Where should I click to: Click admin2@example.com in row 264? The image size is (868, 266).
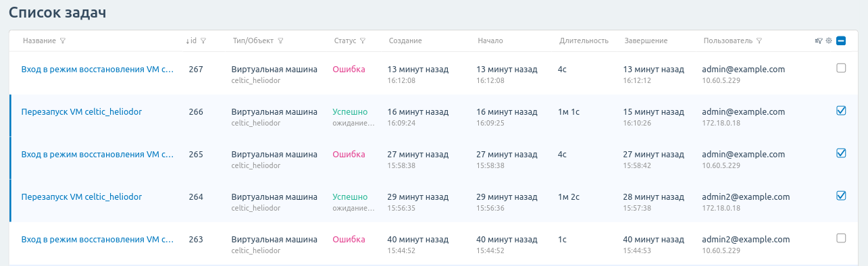coord(746,197)
